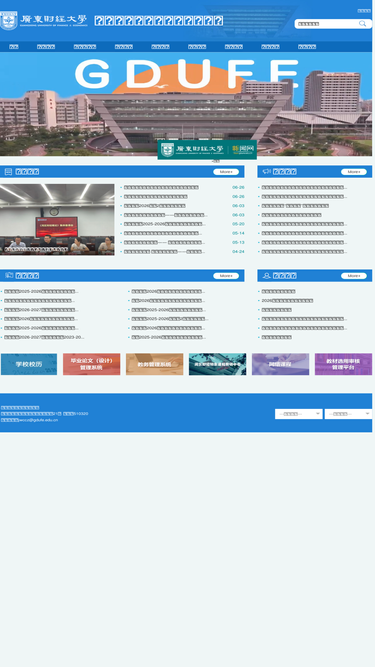Open the 网络课程 tile
This screenshot has width=375, height=667.
click(x=280, y=364)
